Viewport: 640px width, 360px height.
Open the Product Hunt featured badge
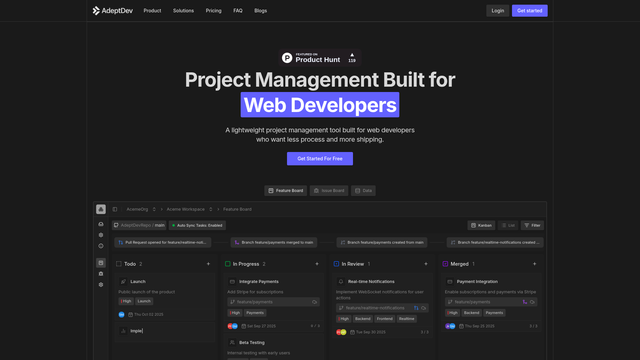click(320, 58)
